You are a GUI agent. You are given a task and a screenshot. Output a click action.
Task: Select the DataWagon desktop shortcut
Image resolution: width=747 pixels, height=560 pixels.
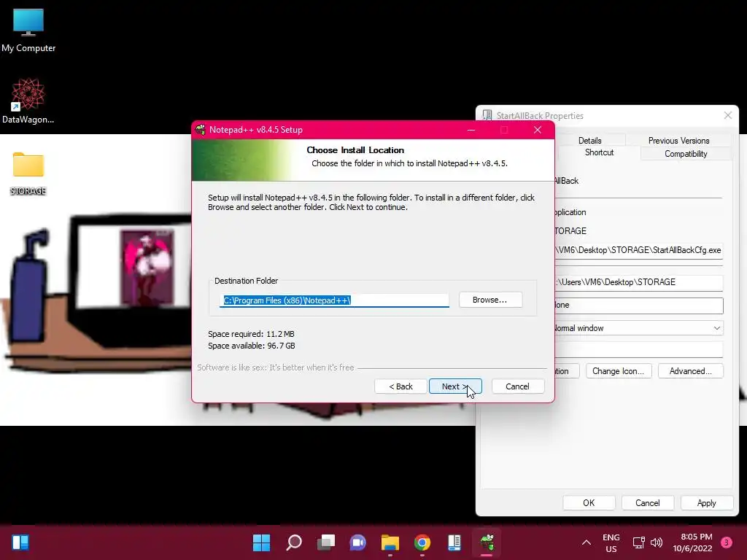click(x=28, y=101)
